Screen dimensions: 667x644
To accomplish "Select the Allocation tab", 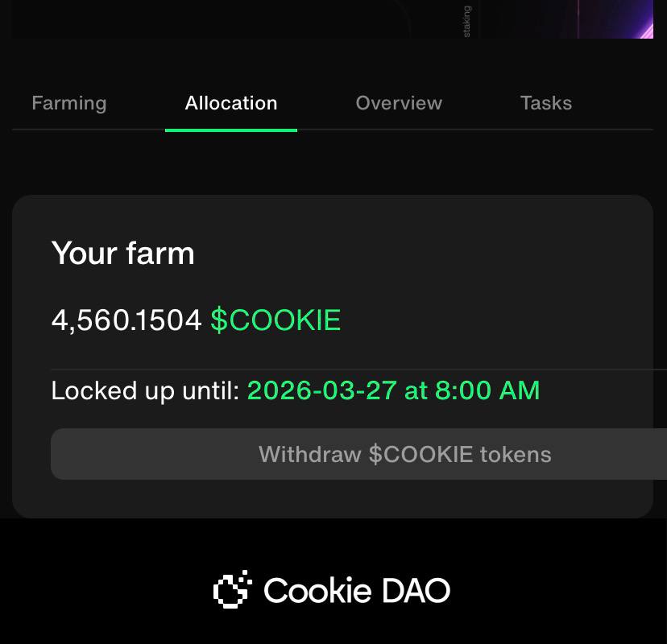I will point(231,103).
